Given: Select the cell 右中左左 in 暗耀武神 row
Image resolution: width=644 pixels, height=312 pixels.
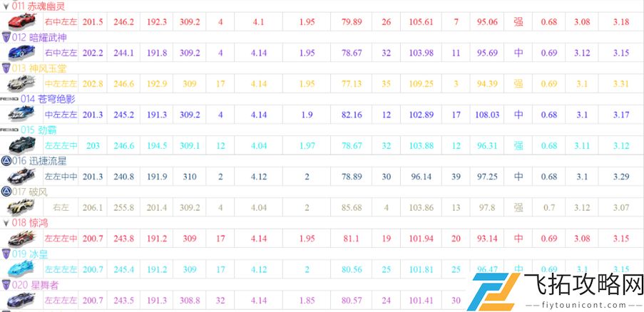Looking at the screenshot, I should tap(61, 53).
